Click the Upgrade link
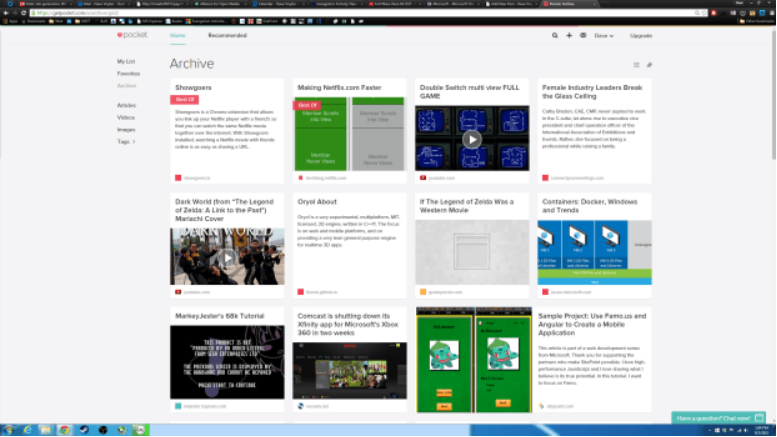This screenshot has height=437, width=777. point(641,35)
